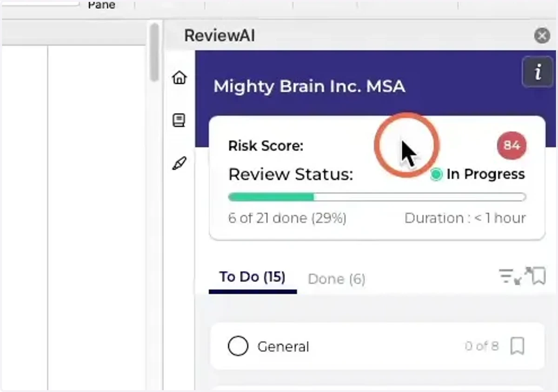Click the ReviewAI pane title
Screen dimensions: 558x392
(219, 36)
